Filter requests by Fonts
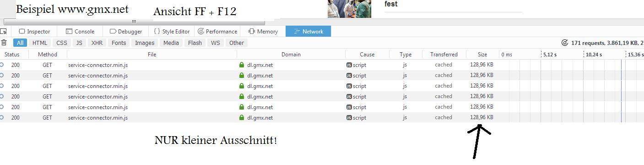 pos(119,43)
